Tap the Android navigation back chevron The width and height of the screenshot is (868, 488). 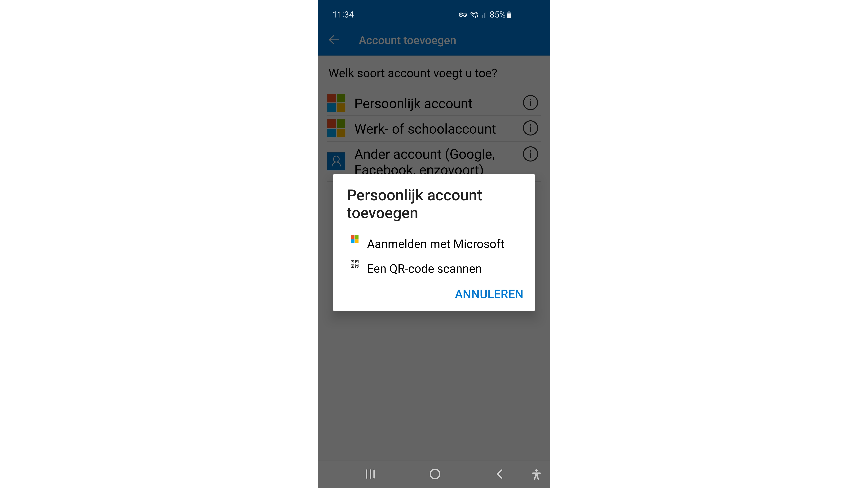499,474
